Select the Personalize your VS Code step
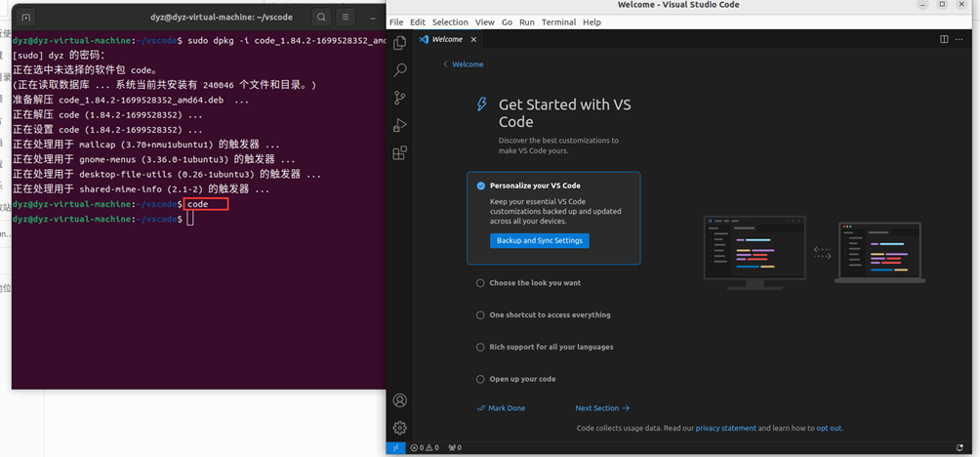The width and height of the screenshot is (980, 457). pos(553,218)
